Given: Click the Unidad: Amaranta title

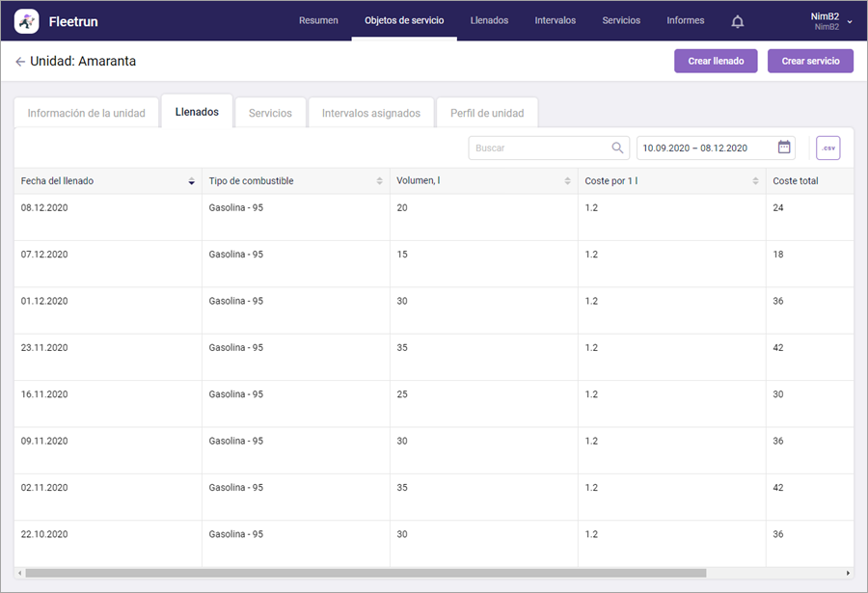Looking at the screenshot, I should [x=83, y=61].
